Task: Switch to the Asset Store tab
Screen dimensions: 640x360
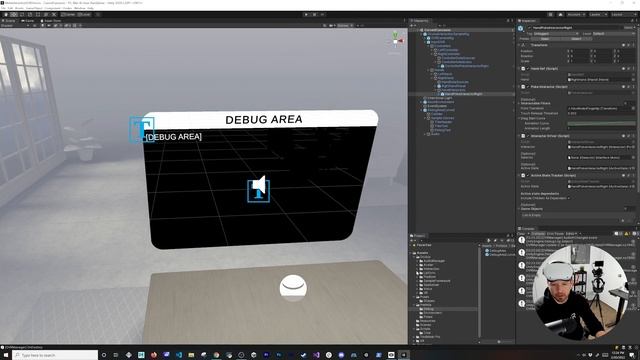Action: (51, 20)
